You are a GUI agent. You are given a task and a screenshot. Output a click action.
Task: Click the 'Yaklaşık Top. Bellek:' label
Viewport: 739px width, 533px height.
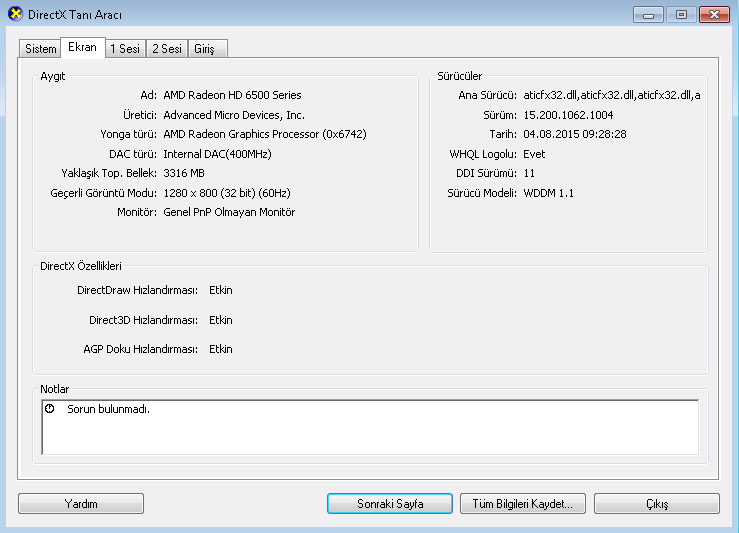(x=109, y=173)
